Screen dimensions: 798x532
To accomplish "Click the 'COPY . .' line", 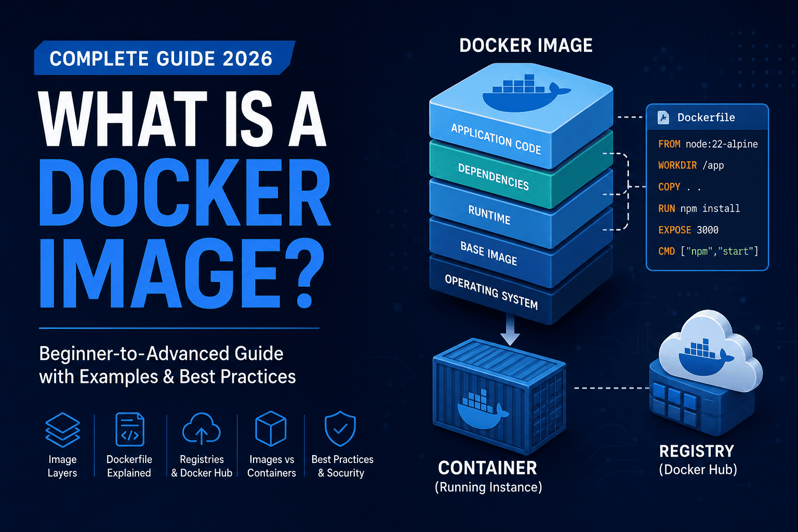I will pyautogui.click(x=679, y=187).
